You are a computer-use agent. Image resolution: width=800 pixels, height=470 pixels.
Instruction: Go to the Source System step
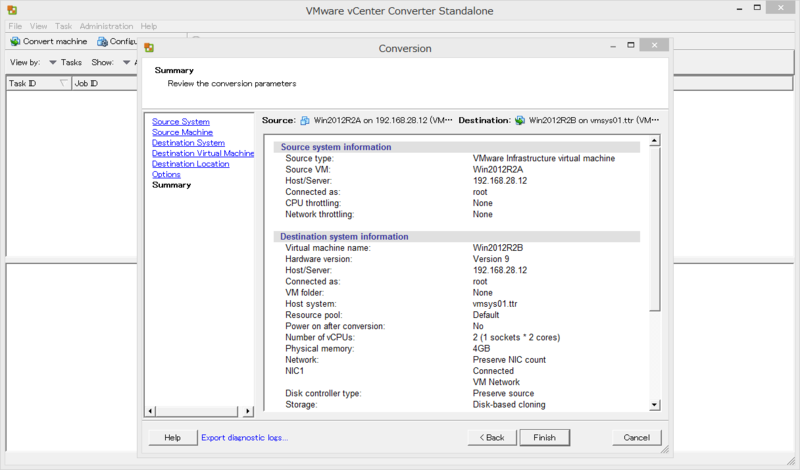[181, 121]
